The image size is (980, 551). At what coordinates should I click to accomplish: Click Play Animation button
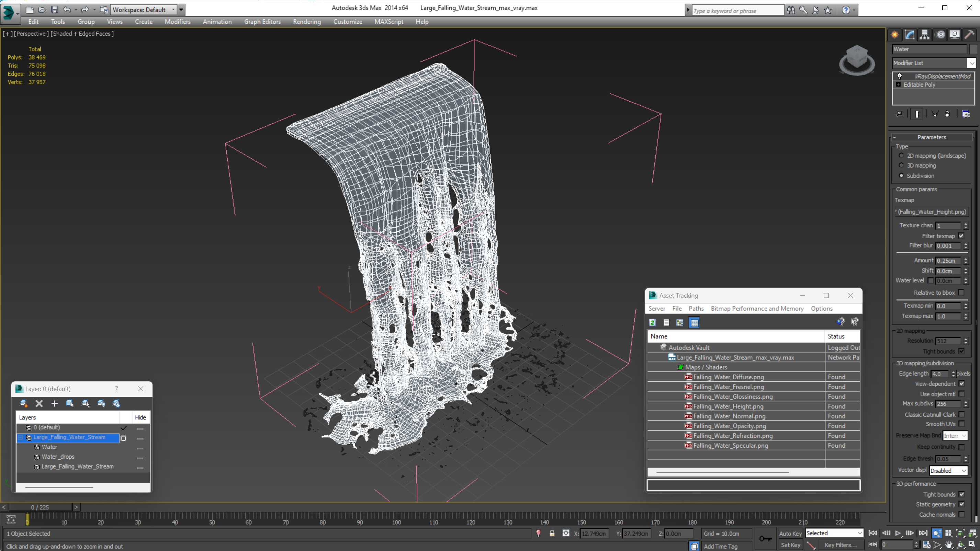tap(898, 533)
